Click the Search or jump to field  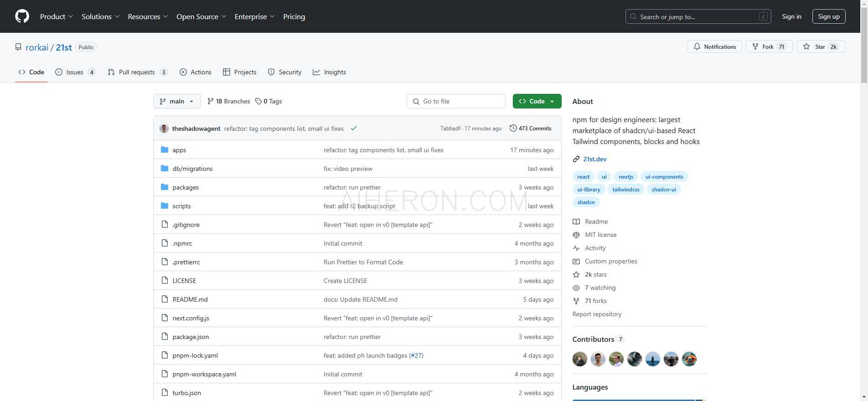(698, 16)
